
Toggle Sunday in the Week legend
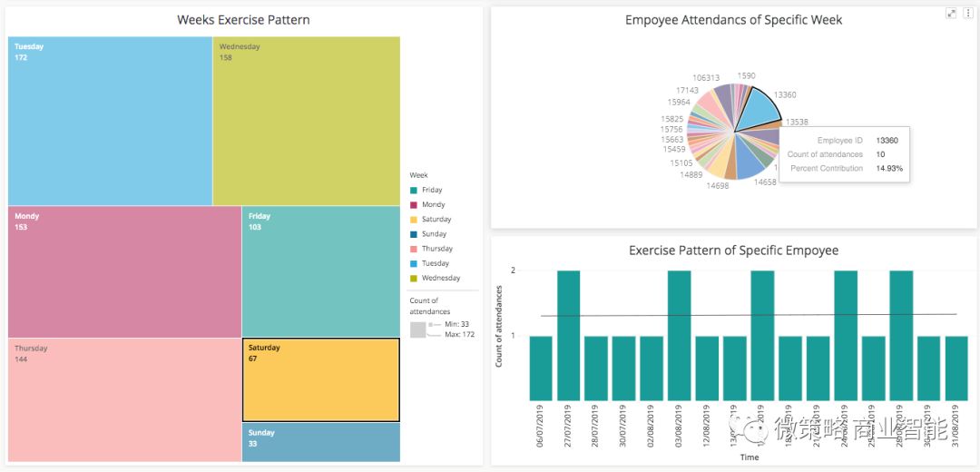(434, 234)
